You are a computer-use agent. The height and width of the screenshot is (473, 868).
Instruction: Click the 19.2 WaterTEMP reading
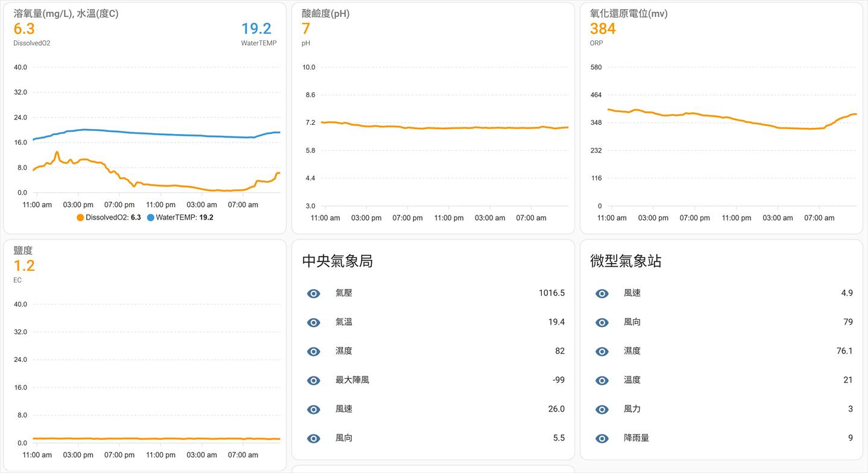(256, 29)
